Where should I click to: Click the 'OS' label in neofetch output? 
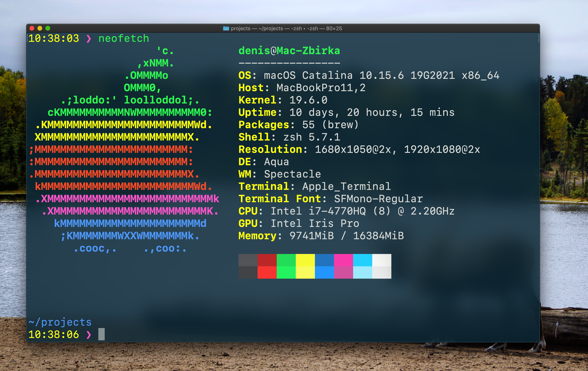[245, 75]
